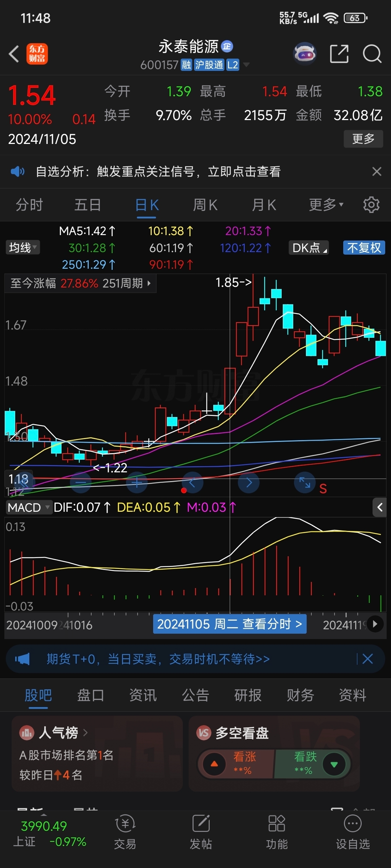Tap the speaker icon beside 自选分析
Viewport: 391px width, 868px height.
click(17, 171)
